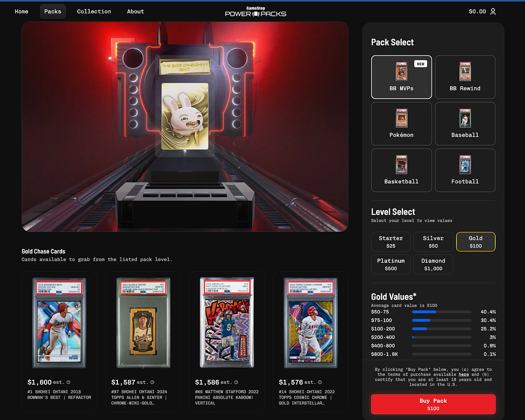Click info icon beside $1,600 est.
525x420 pixels.
pos(69,382)
